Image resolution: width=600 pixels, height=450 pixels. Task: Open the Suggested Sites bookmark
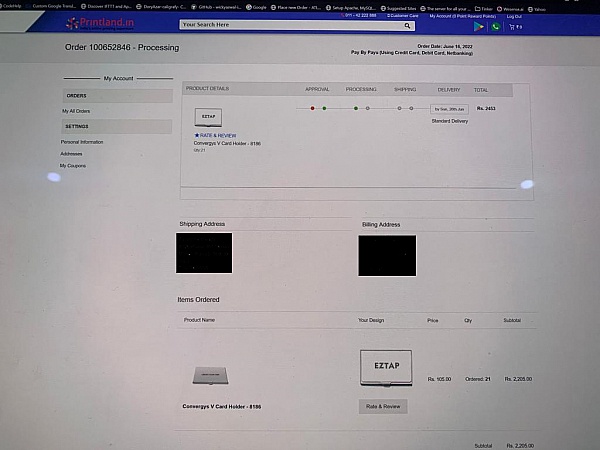[x=398, y=8]
